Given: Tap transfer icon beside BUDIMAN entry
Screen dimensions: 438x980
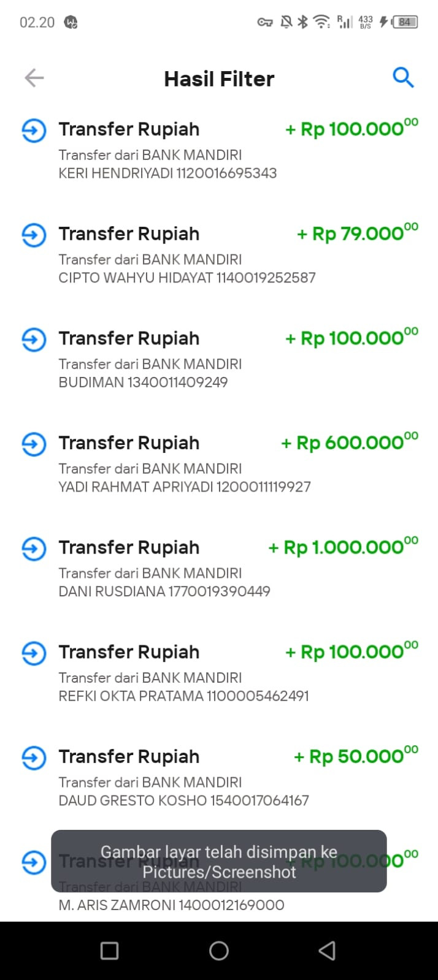Looking at the screenshot, I should coord(34,339).
